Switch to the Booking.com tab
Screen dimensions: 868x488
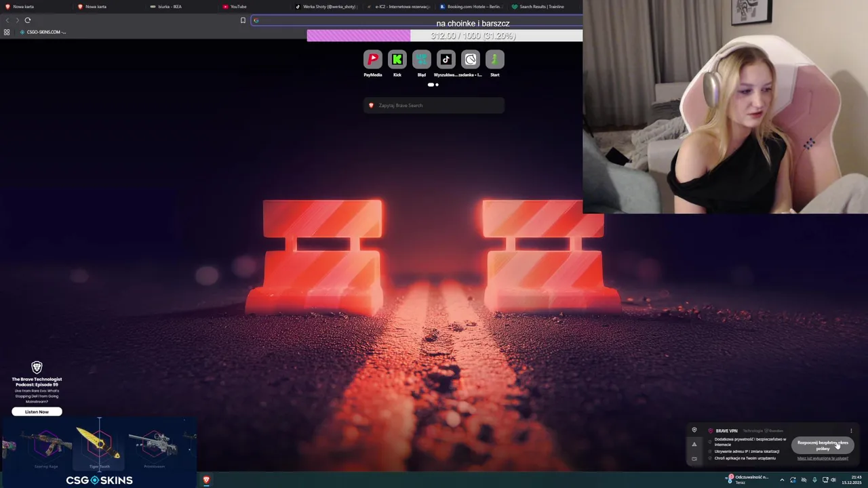click(x=471, y=7)
